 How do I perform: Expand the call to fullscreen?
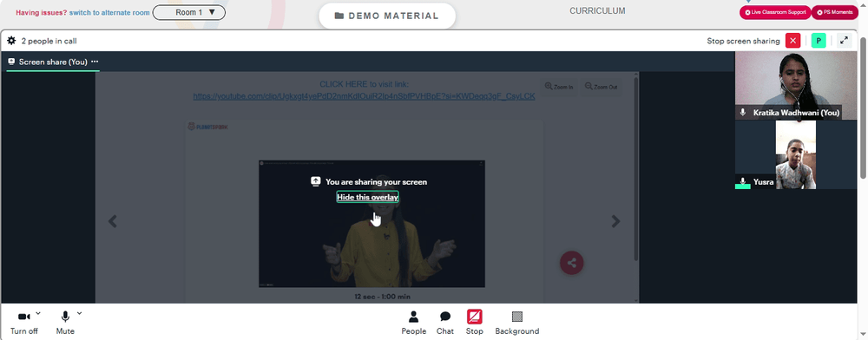click(x=844, y=41)
